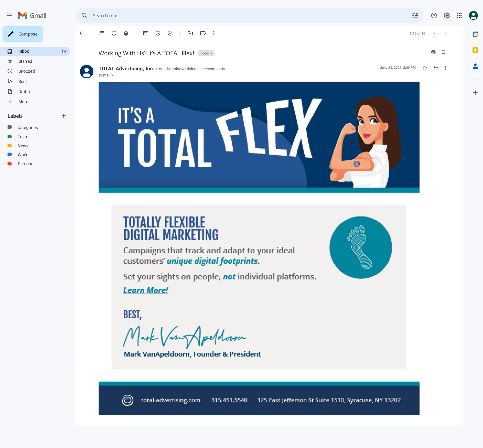This screenshot has width=483, height=448.
Task: Remove the Inbox label chip
Action: [x=211, y=53]
